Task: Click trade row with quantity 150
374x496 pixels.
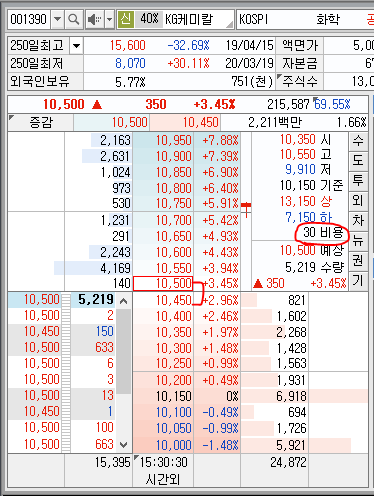Action: tap(62, 332)
